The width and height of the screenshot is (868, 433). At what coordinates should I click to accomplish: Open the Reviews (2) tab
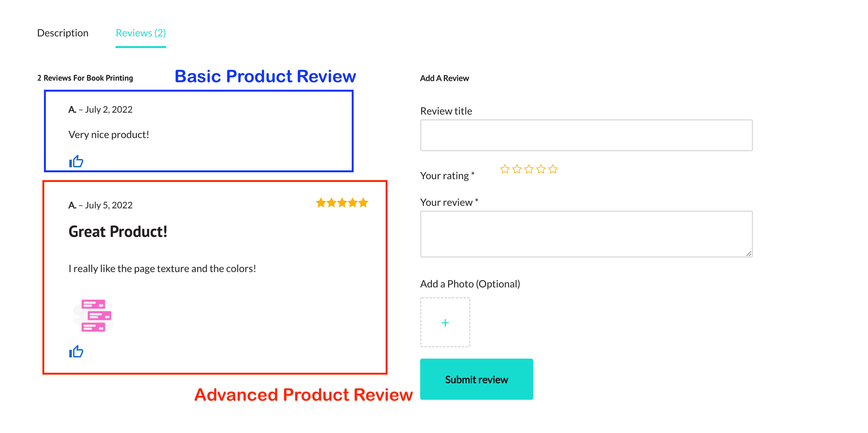tap(140, 33)
